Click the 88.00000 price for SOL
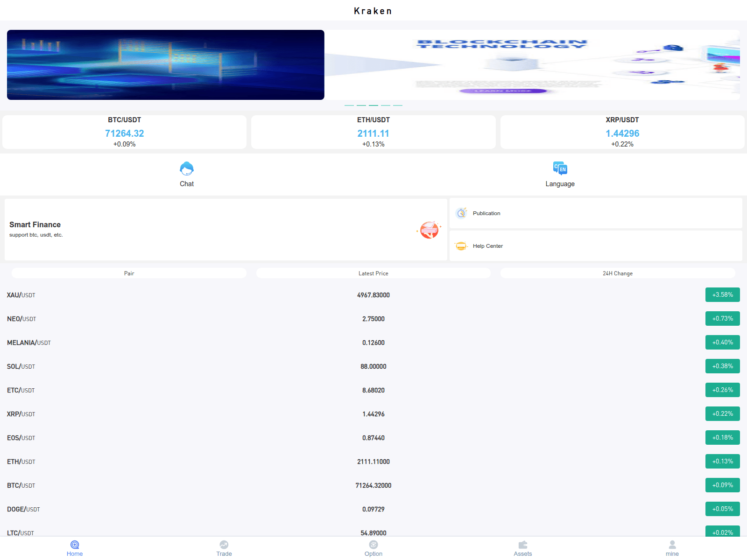The width and height of the screenshot is (747, 560). 373,366
